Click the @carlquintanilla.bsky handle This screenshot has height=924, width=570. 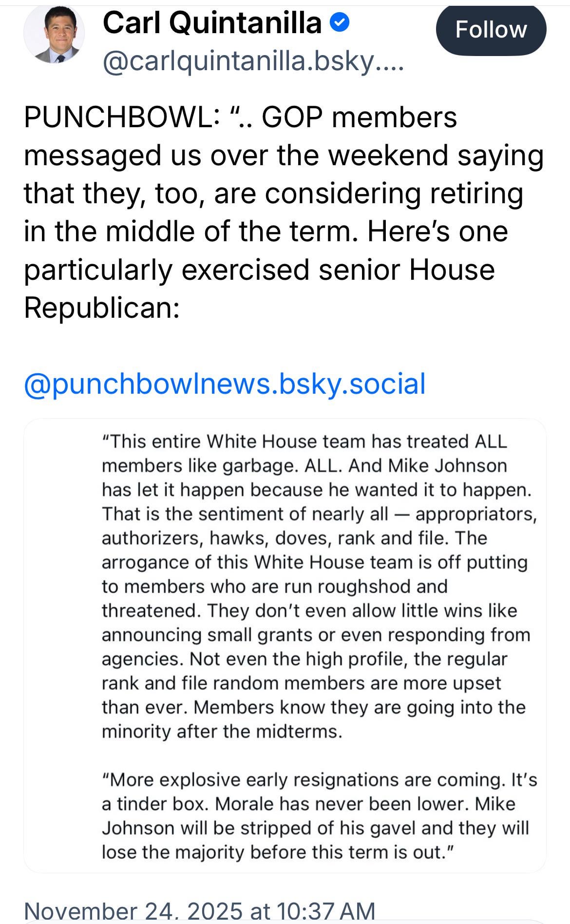[253, 62]
